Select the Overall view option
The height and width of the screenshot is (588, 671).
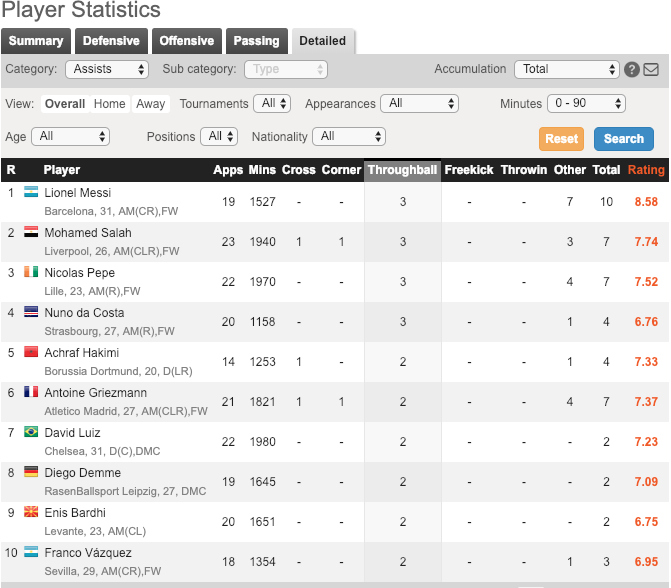point(65,104)
